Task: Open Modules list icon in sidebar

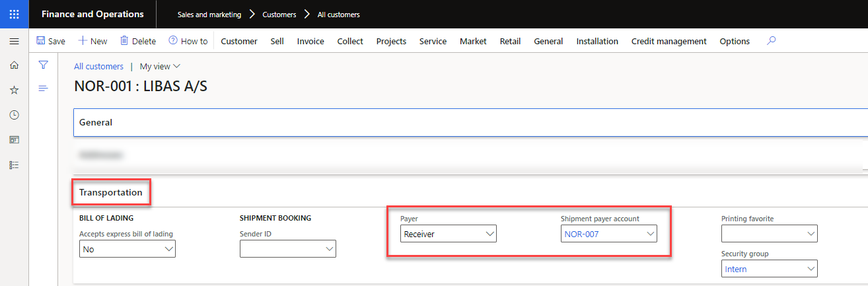Action: pyautogui.click(x=14, y=165)
